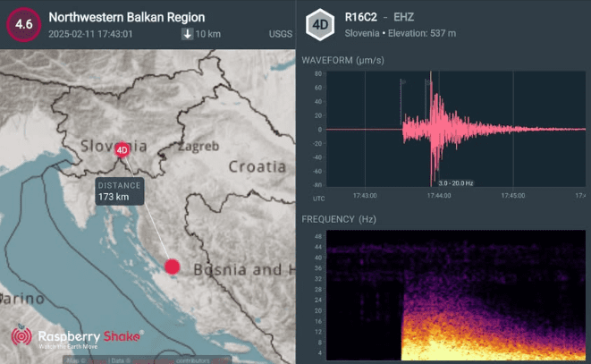Click the 4.6 magnitude badge
Viewport: 591px width, 364px height.
click(23, 24)
